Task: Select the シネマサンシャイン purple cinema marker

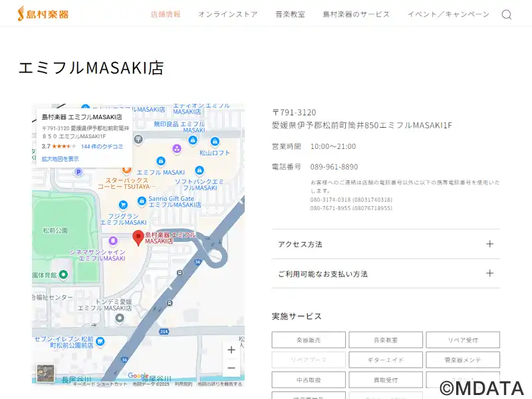Action: click(113, 241)
